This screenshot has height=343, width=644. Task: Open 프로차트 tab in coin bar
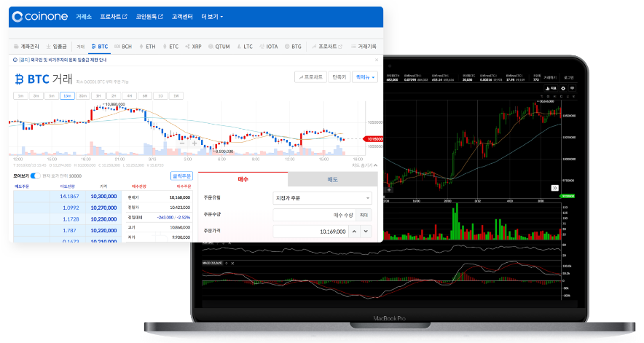coord(327,47)
